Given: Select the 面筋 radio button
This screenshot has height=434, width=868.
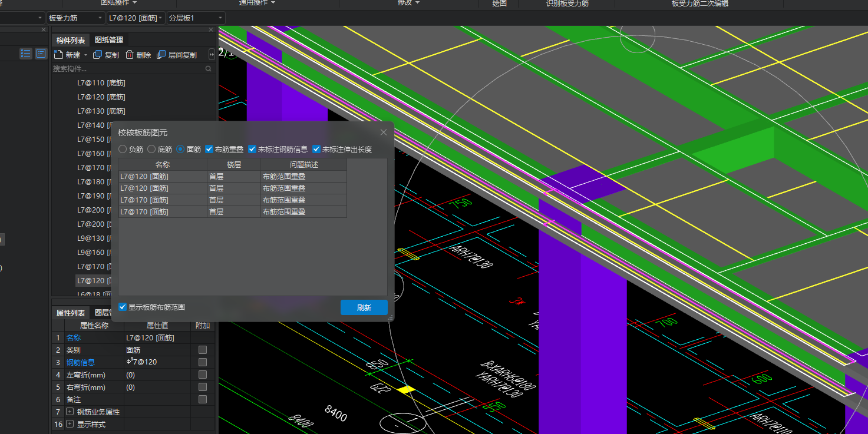Looking at the screenshot, I should pos(180,150).
